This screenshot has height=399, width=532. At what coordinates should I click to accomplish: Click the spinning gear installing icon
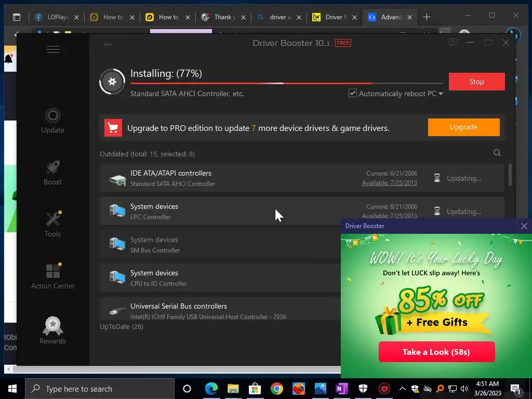[x=112, y=82]
